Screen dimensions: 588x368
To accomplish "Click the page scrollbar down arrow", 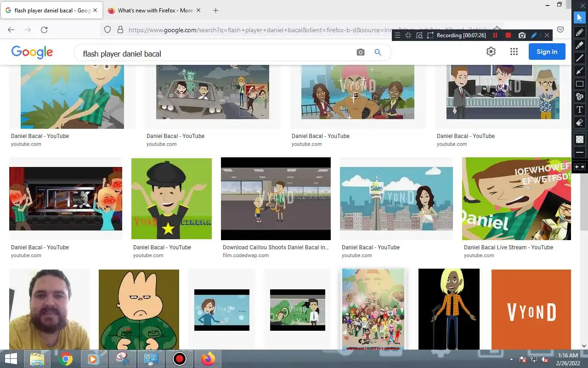I will click(x=585, y=346).
